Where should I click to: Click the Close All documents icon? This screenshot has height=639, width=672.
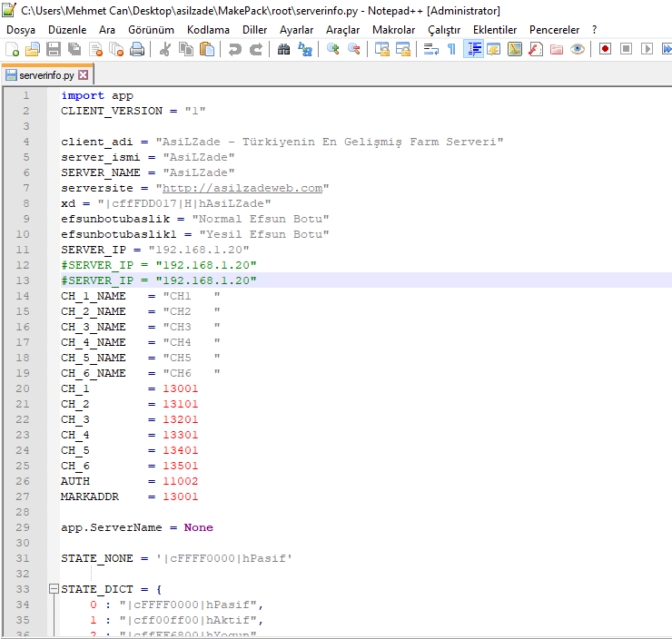(x=116, y=49)
